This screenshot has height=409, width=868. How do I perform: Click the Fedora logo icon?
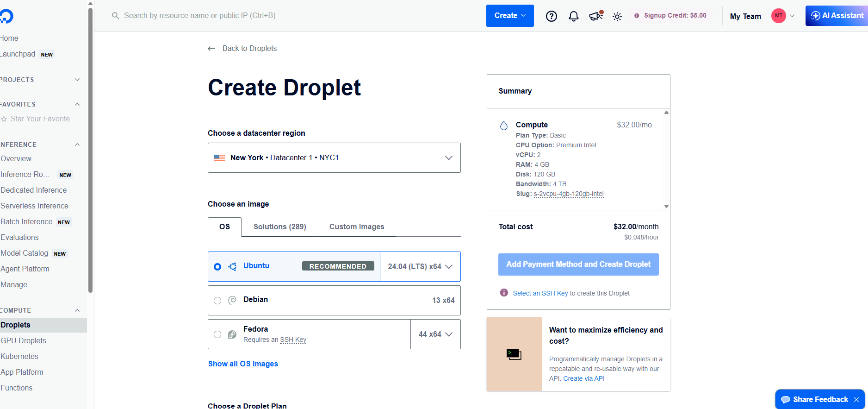click(x=232, y=334)
